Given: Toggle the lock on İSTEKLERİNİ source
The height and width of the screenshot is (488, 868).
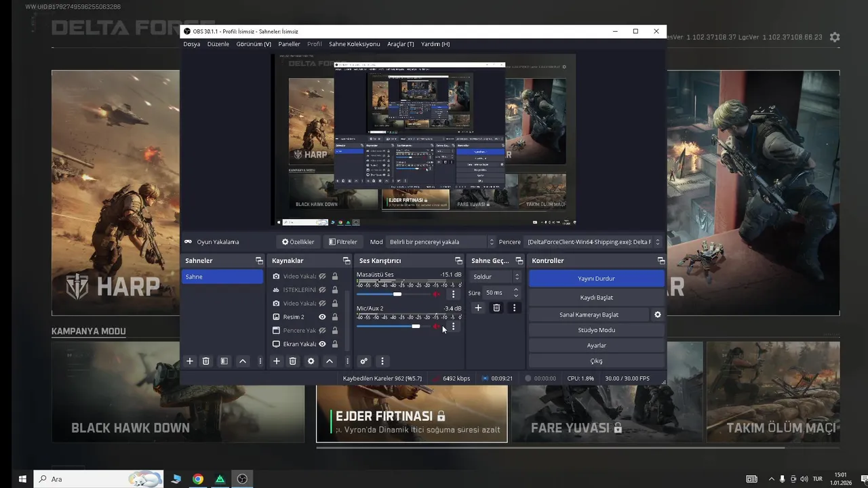Looking at the screenshot, I should point(335,290).
